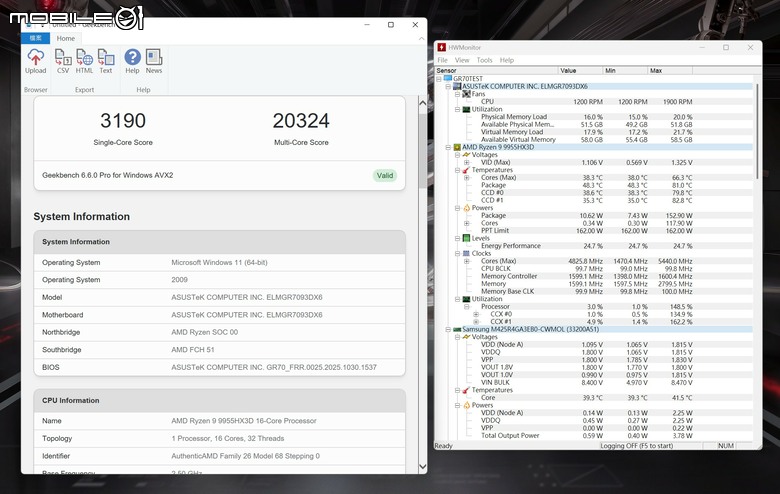Click the Sensor column header
Viewport: 780px width, 494px height.
point(496,71)
